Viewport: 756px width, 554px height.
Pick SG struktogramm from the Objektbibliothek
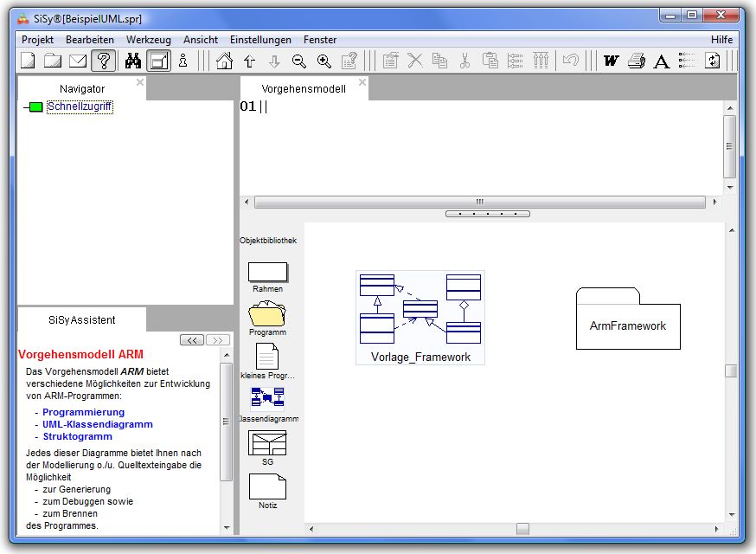[267, 448]
